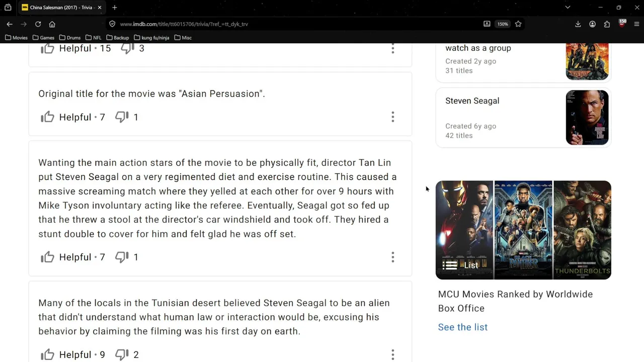This screenshot has width=644, height=362.
Task: Like the Asian Persuasion trivia item
Action: pos(47,117)
